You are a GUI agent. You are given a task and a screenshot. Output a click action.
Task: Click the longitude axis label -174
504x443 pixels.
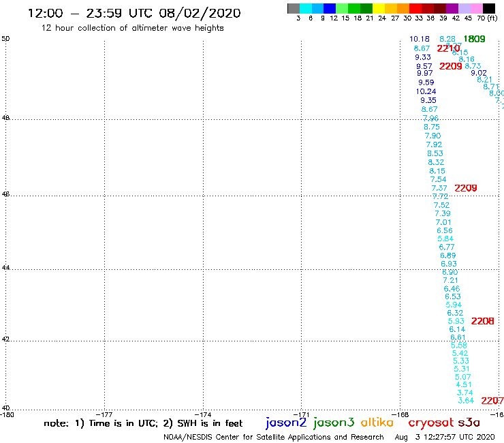tap(203, 414)
